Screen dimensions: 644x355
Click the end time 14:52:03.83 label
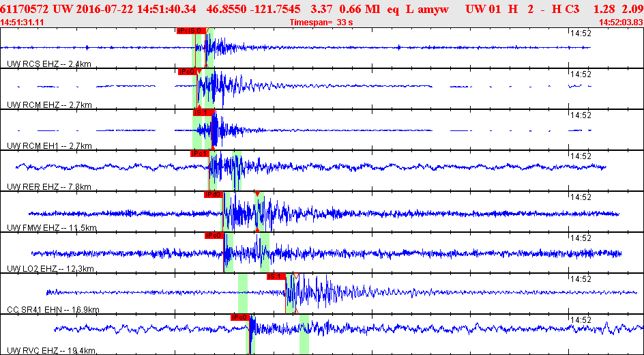[621, 23]
